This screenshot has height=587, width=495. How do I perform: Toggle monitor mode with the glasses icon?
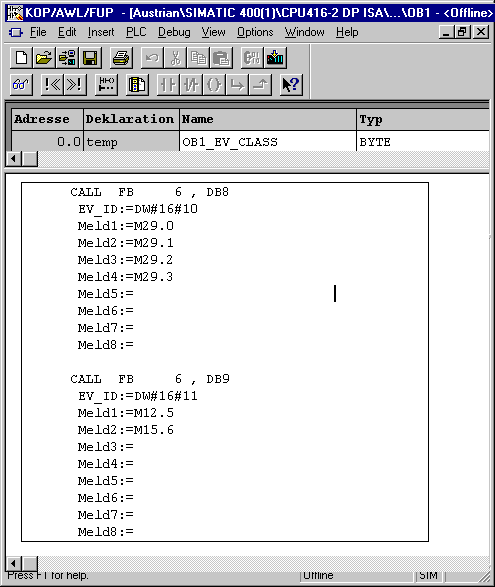pyautogui.click(x=21, y=85)
